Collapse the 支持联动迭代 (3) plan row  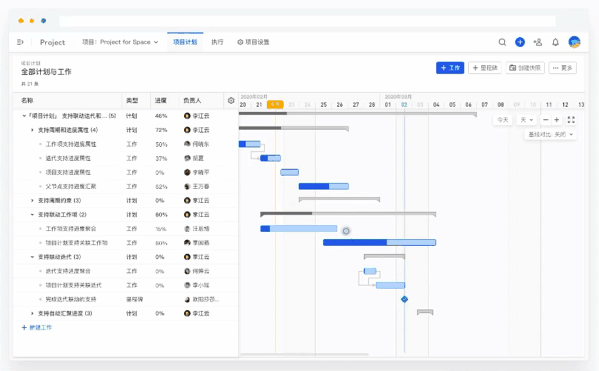pyautogui.click(x=32, y=257)
